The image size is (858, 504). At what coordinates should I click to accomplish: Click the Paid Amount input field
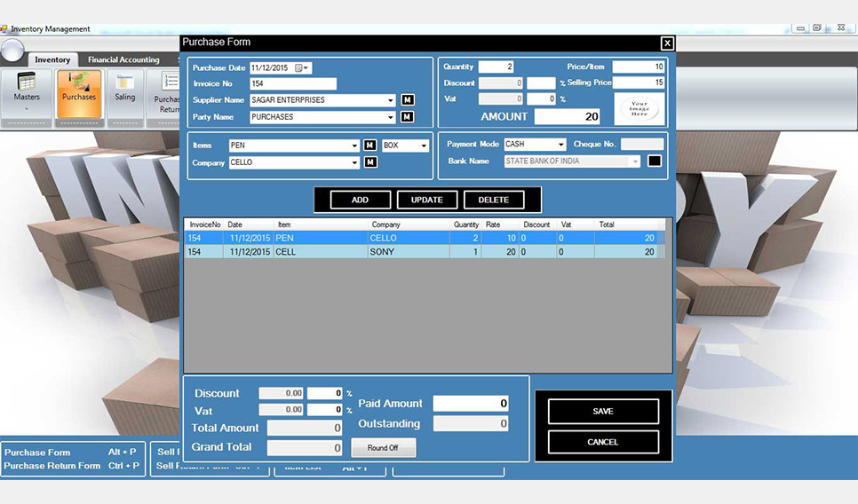[x=471, y=404]
